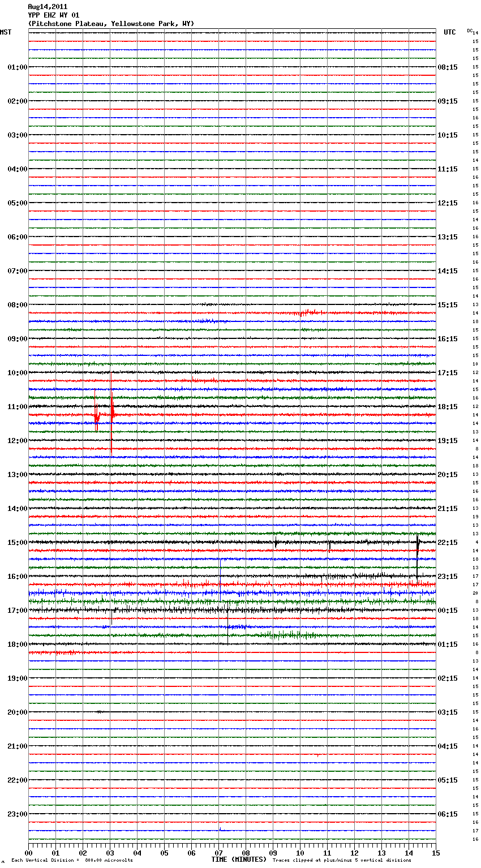
Task: Click the MST column header
Action: [6, 32]
